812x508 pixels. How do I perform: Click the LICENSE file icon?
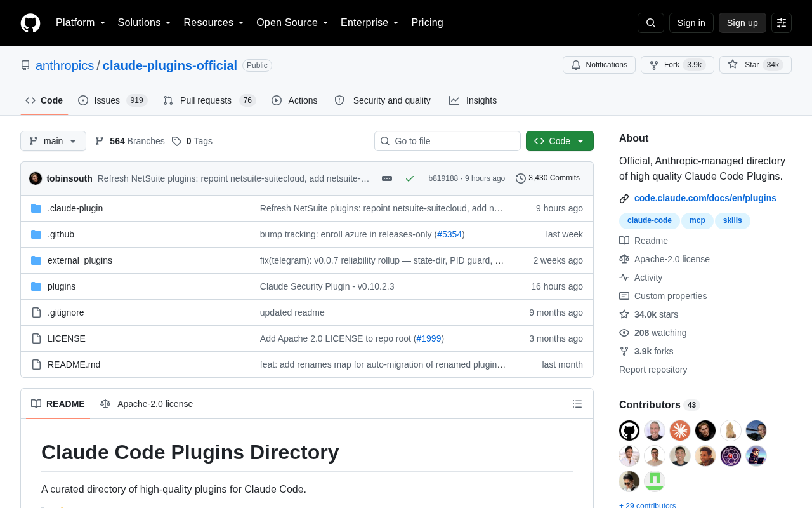click(36, 338)
